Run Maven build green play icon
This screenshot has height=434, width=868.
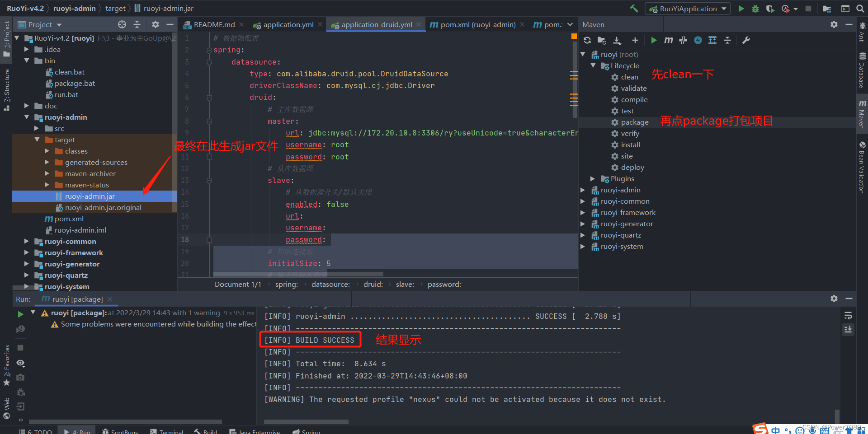[x=654, y=40]
